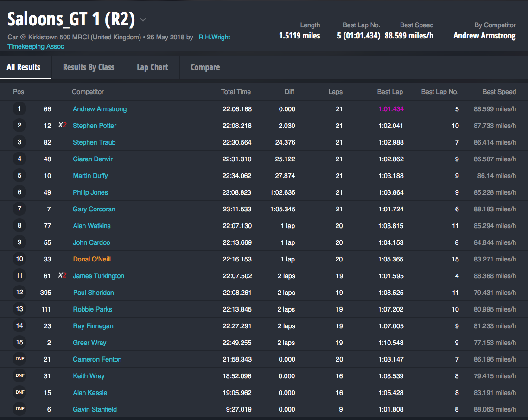Click the position 1 circle badge
Image resolution: width=528 pixels, height=420 pixels.
click(x=19, y=109)
